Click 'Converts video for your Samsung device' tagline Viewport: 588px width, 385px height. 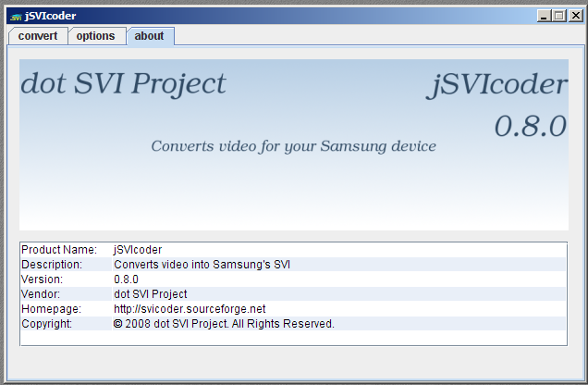294,146
